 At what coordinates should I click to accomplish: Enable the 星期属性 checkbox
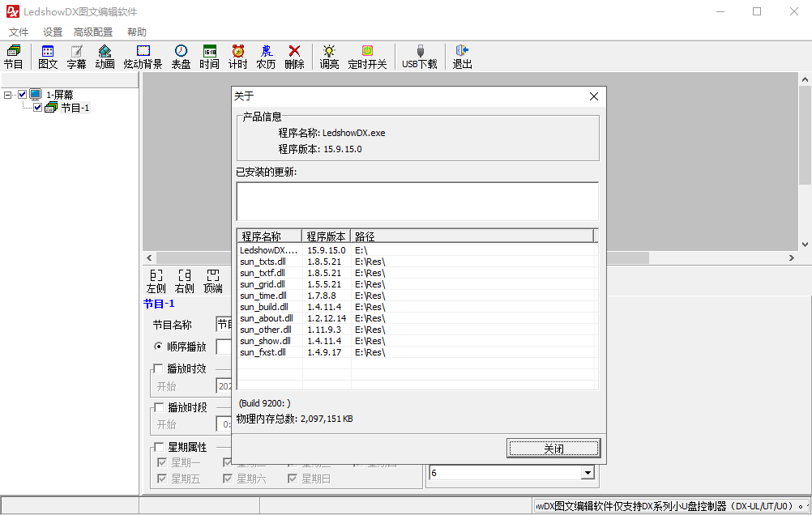158,447
